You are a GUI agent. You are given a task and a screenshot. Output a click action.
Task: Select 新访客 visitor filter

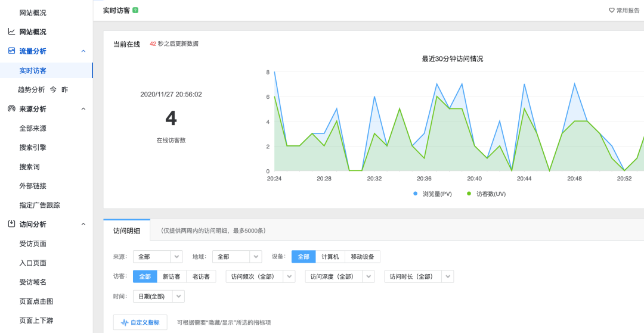(172, 276)
